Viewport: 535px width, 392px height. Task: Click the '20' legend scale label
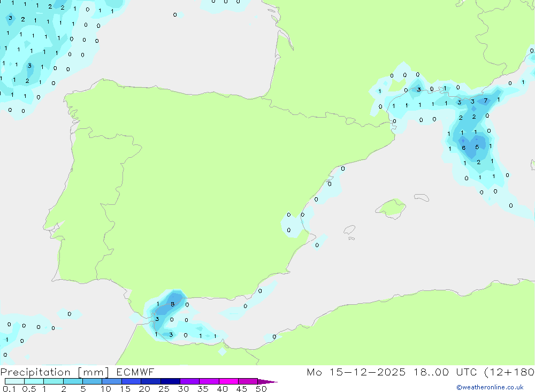[144, 389]
